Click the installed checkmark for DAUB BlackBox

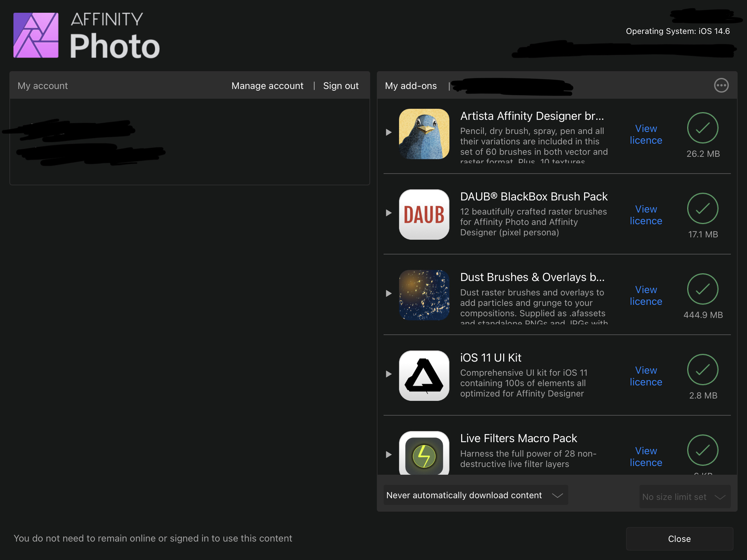click(x=702, y=208)
